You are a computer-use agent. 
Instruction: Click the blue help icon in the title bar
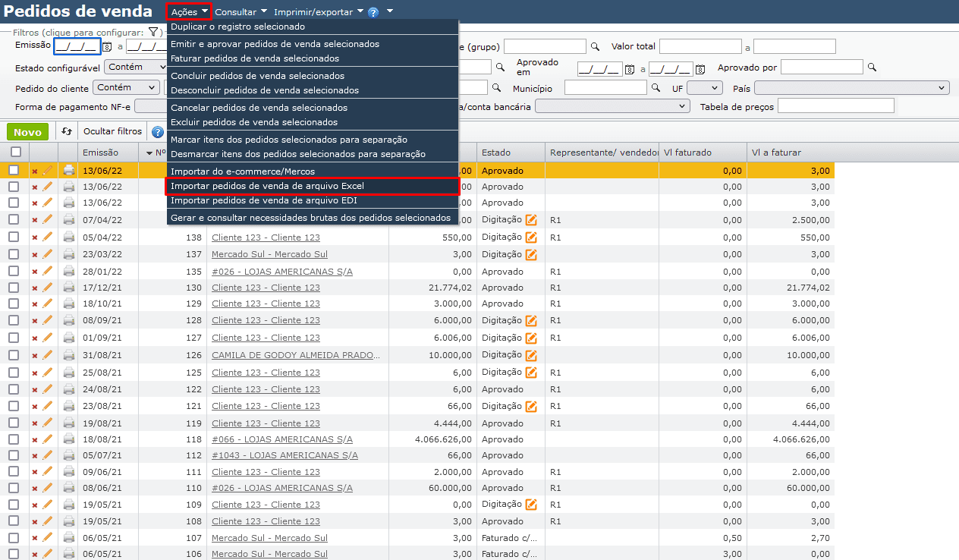pos(373,13)
